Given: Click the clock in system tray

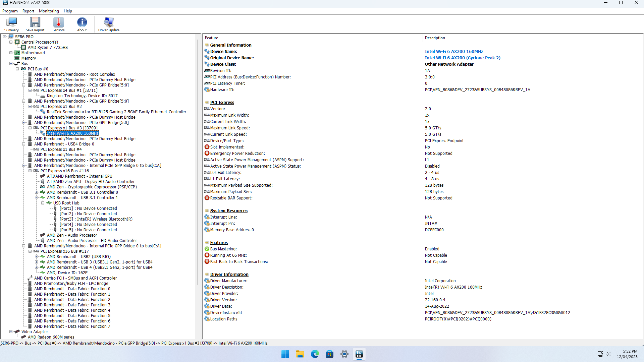Looking at the screenshot, I should point(627,354).
